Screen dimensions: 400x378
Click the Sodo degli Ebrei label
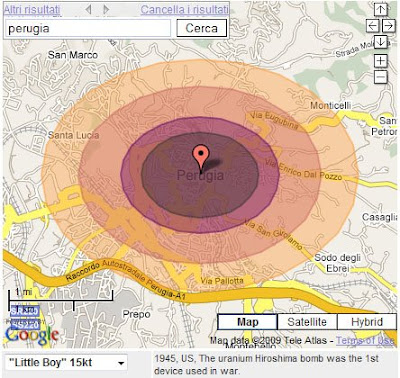(x=338, y=263)
